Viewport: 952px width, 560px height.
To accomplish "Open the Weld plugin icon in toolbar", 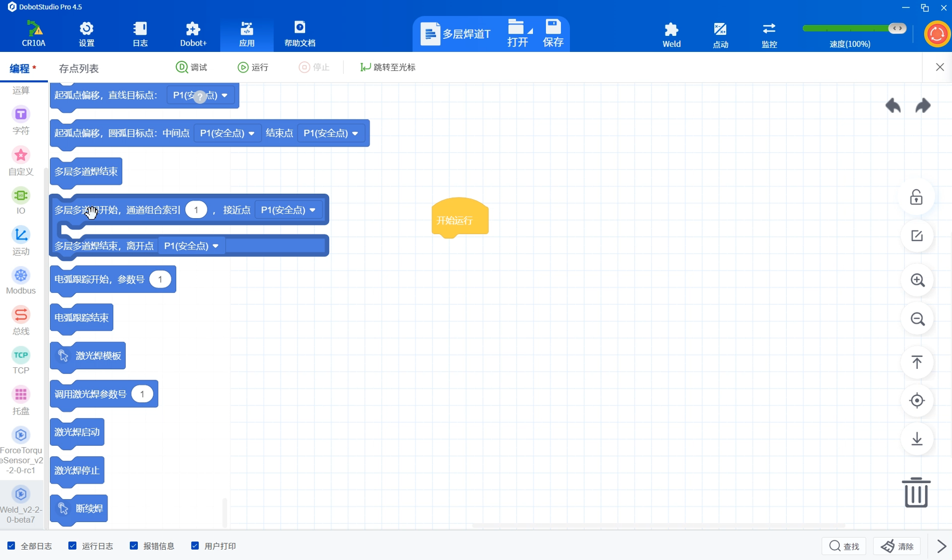I will (671, 34).
